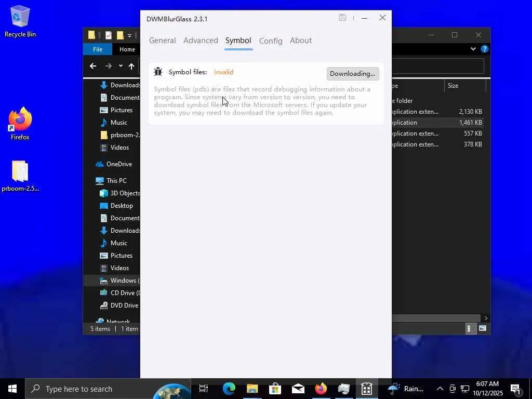532x399 pixels.
Task: Show hidden system tray icons
Action: 440,389
